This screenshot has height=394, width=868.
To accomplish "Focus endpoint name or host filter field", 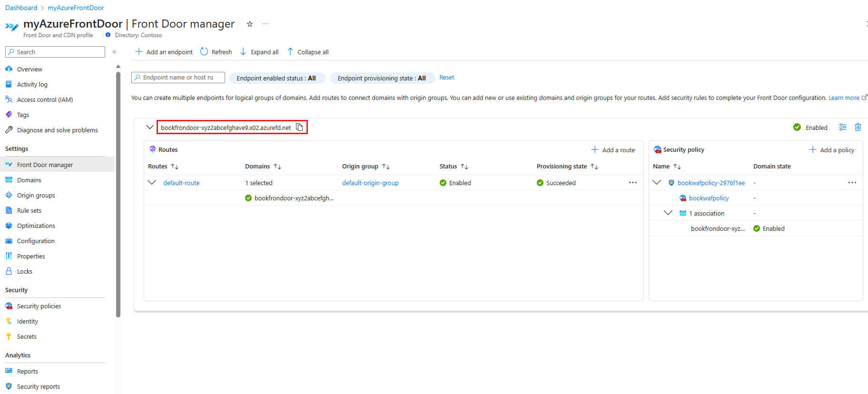I will [x=178, y=78].
